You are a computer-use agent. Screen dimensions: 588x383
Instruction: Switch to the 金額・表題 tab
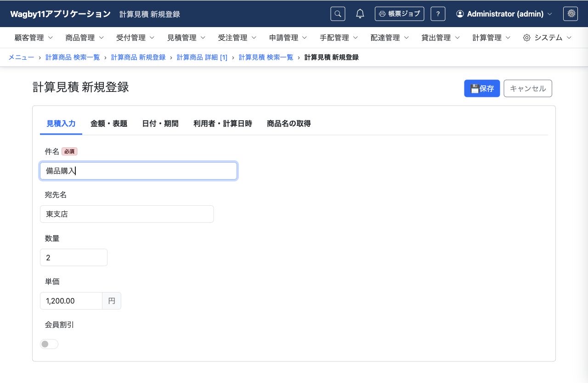tap(109, 124)
